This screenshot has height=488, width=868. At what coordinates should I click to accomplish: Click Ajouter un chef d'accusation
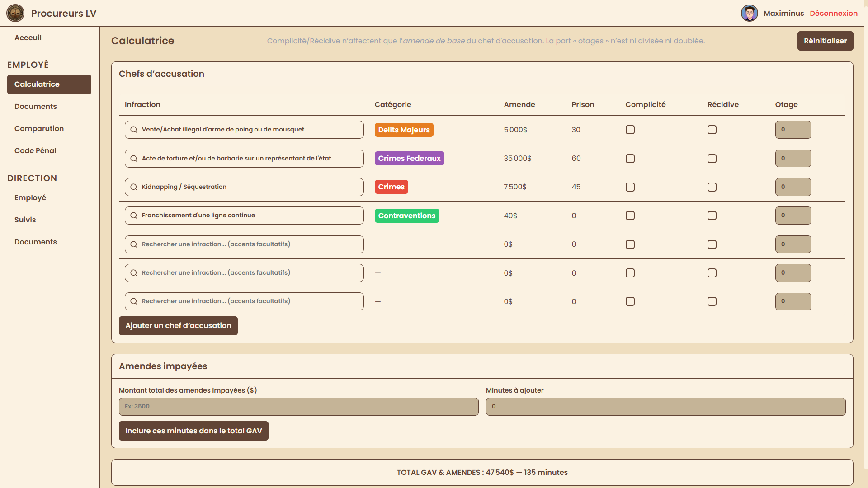click(x=178, y=325)
